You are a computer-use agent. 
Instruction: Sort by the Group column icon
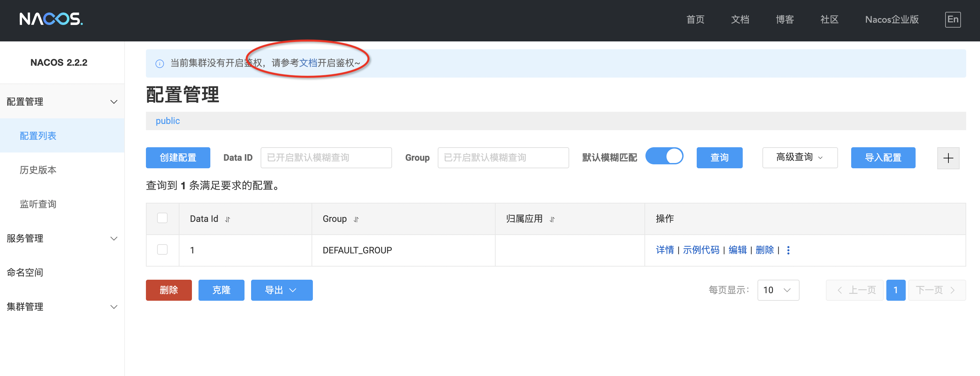coord(356,219)
